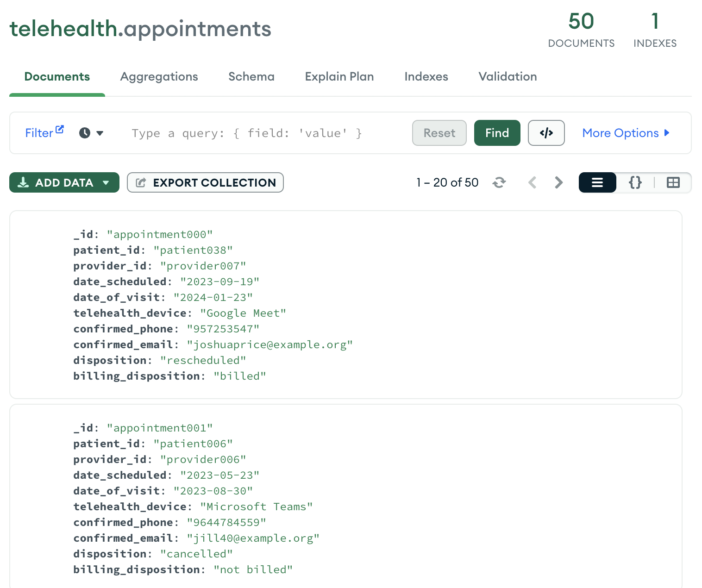Toggle the query code view with </>

(x=546, y=133)
